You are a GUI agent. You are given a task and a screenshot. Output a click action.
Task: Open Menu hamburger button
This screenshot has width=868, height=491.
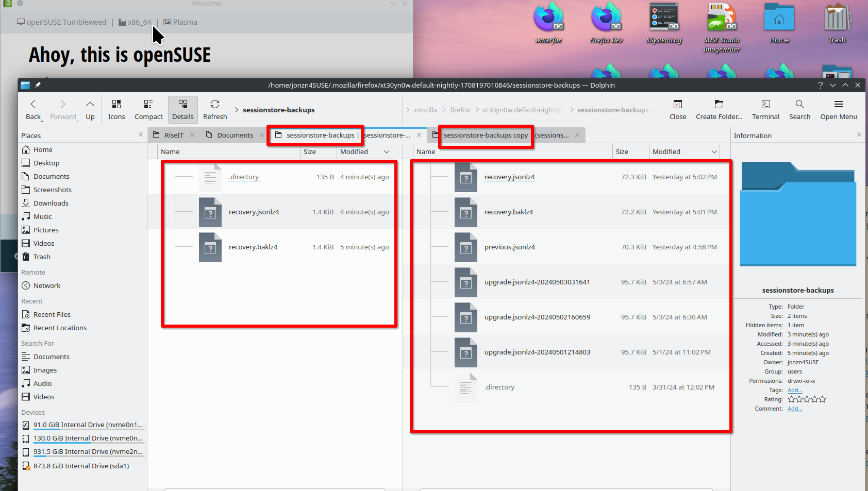[839, 110]
